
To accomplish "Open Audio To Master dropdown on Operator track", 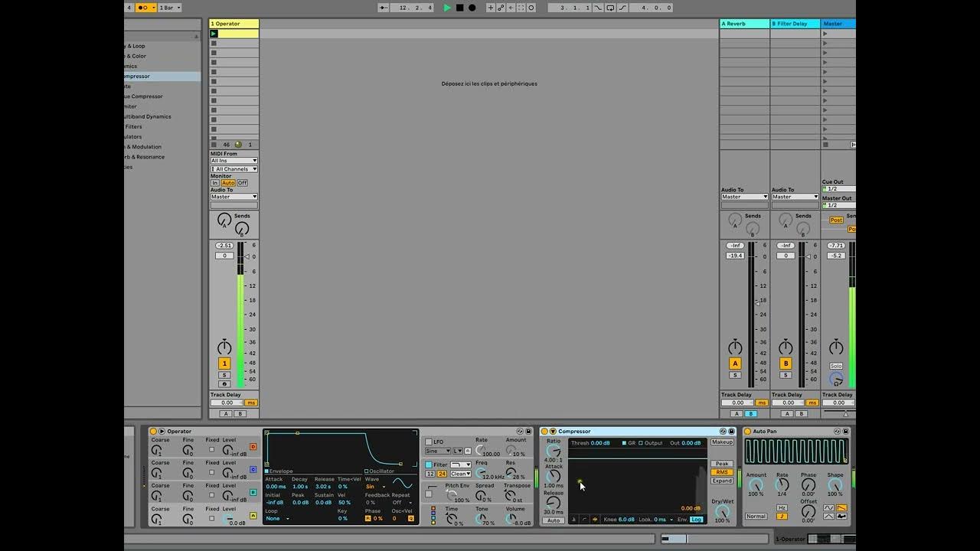I will 234,197.
